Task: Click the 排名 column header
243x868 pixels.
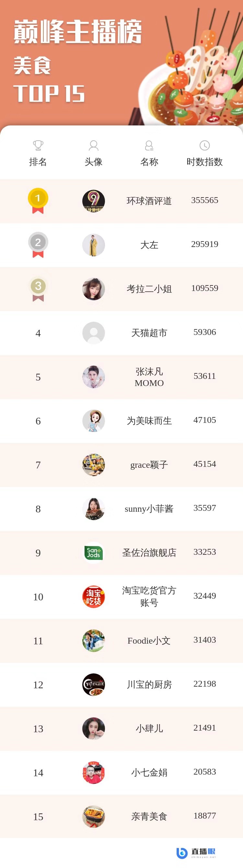Action: pos(38,162)
